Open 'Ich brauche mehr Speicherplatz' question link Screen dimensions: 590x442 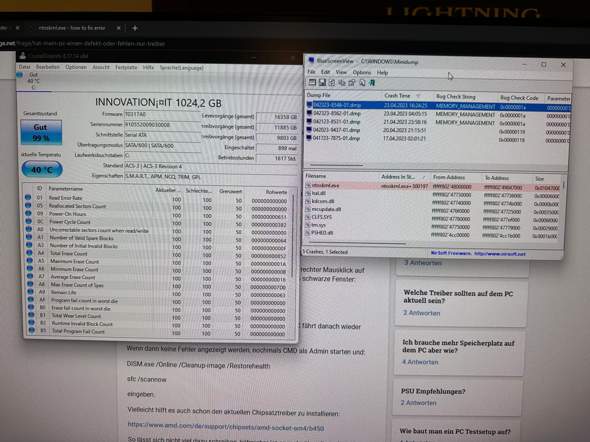(x=458, y=346)
